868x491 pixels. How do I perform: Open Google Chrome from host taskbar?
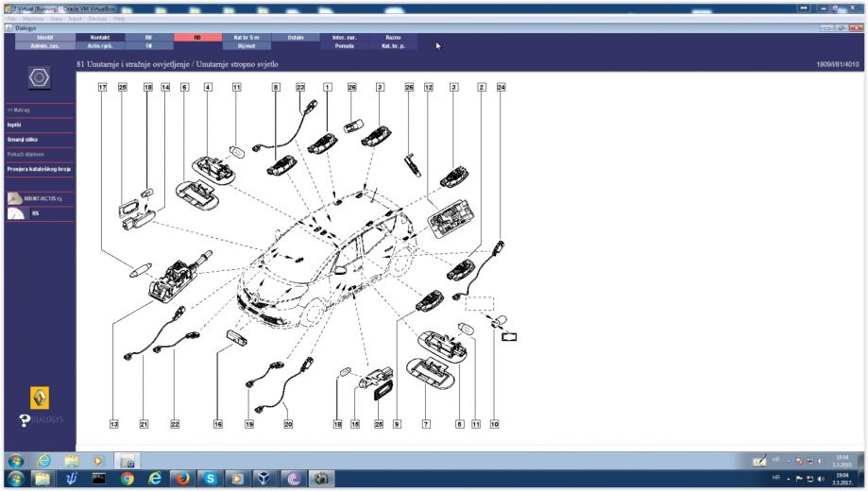point(128,479)
